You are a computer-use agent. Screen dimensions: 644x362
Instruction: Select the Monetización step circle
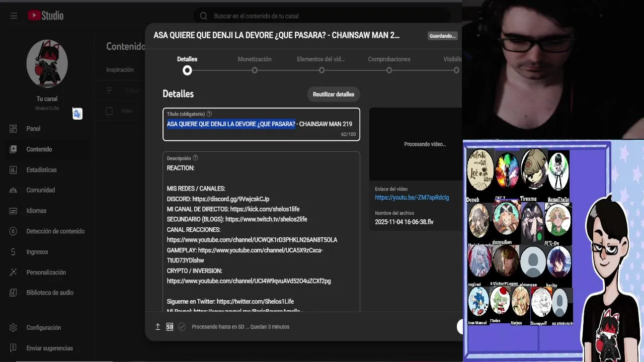pyautogui.click(x=255, y=70)
